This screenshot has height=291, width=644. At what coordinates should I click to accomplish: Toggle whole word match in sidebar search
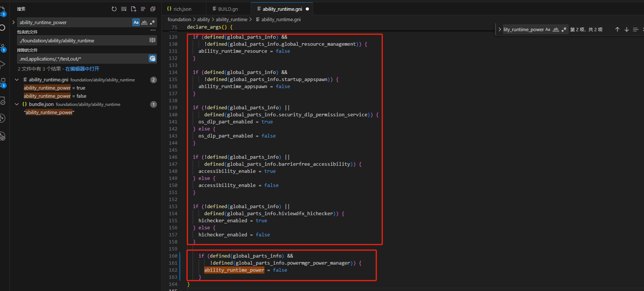coord(144,22)
